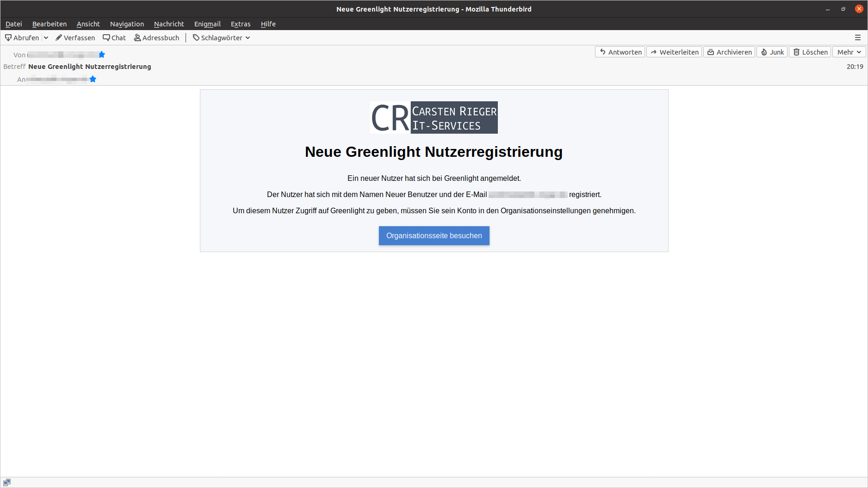Viewport: 868px width, 488px height.
Task: Open the Datei menu
Action: (14, 24)
